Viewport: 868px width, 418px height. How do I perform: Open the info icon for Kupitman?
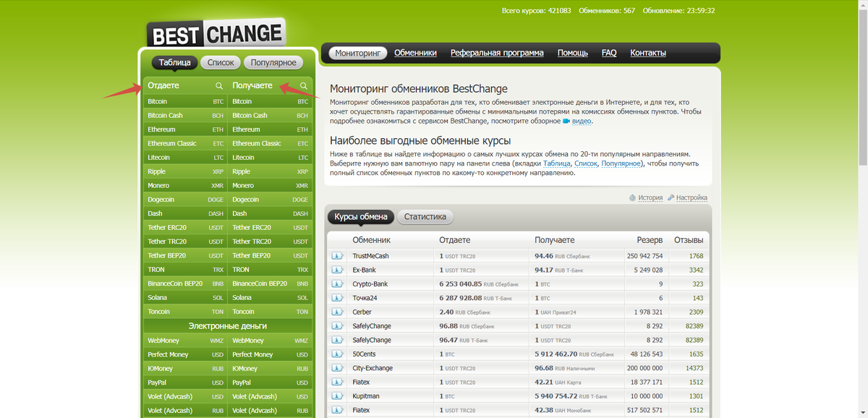[337, 396]
